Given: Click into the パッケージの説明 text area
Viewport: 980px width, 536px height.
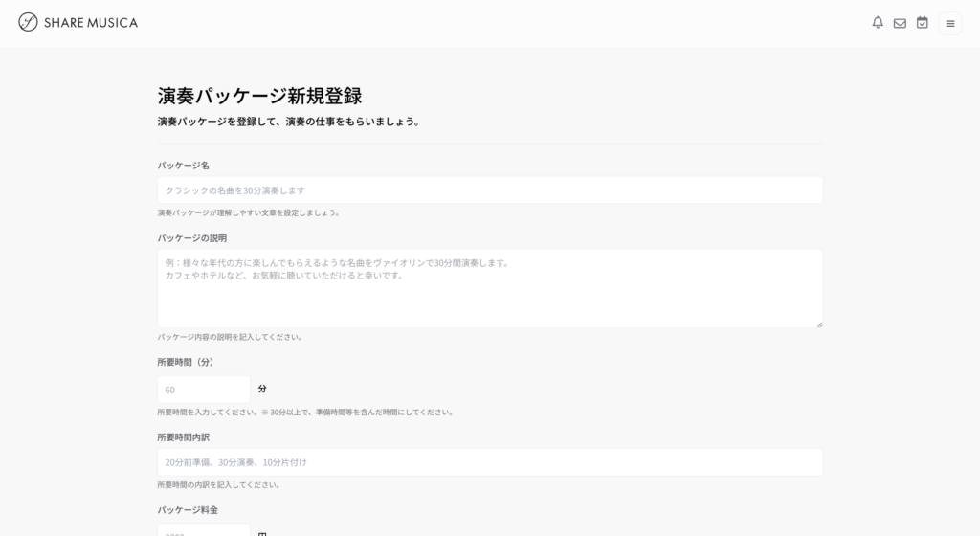Looking at the screenshot, I should point(489,287).
